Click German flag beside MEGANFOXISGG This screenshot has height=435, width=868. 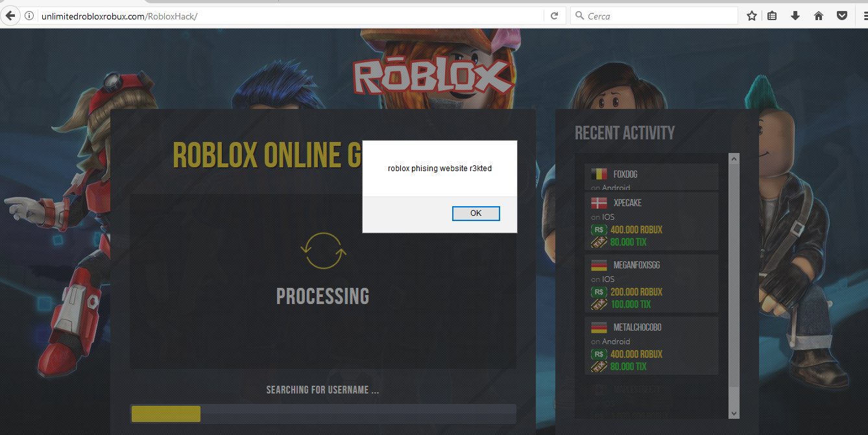(x=599, y=265)
